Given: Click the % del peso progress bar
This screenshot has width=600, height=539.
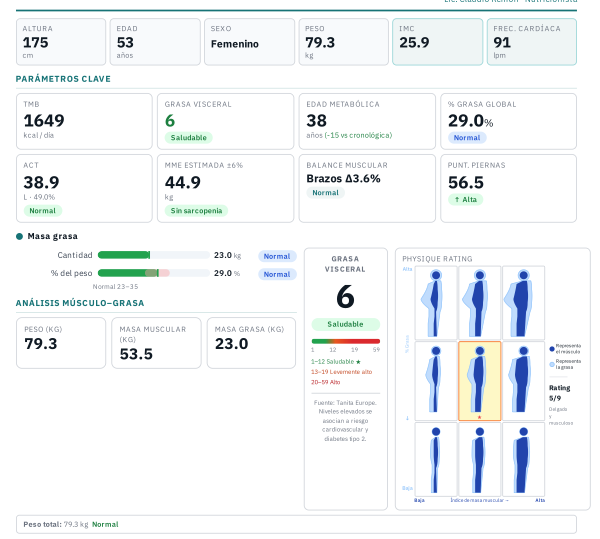Looking at the screenshot, I should point(153,273).
